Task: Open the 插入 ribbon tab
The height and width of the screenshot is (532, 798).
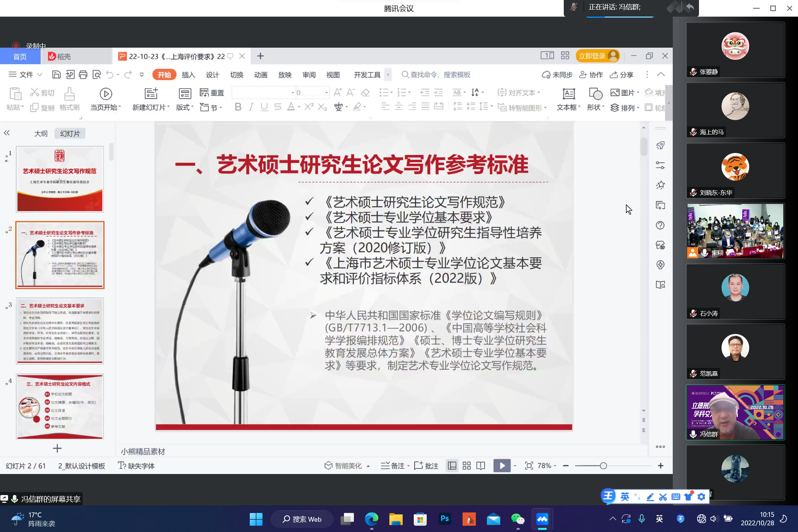Action: [x=188, y=75]
